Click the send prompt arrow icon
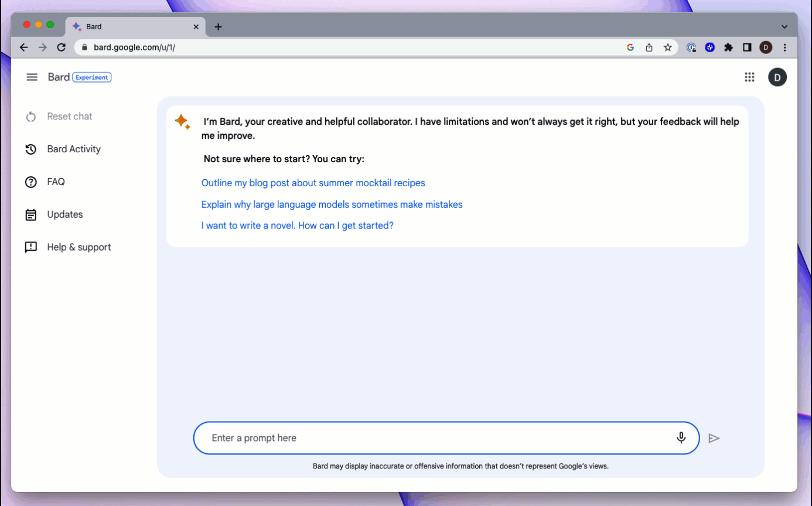812x506 pixels. click(714, 438)
